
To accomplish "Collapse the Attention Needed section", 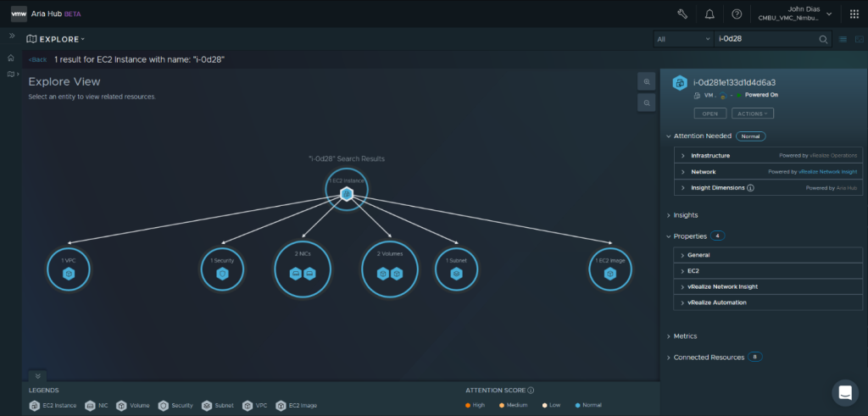I will (669, 136).
